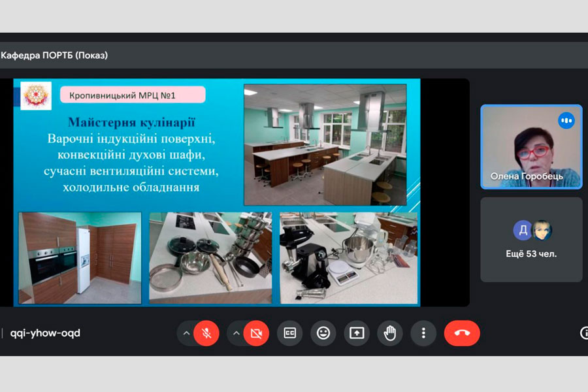Click the 'Варочні індукційні поверхні,' text line

[131, 139]
